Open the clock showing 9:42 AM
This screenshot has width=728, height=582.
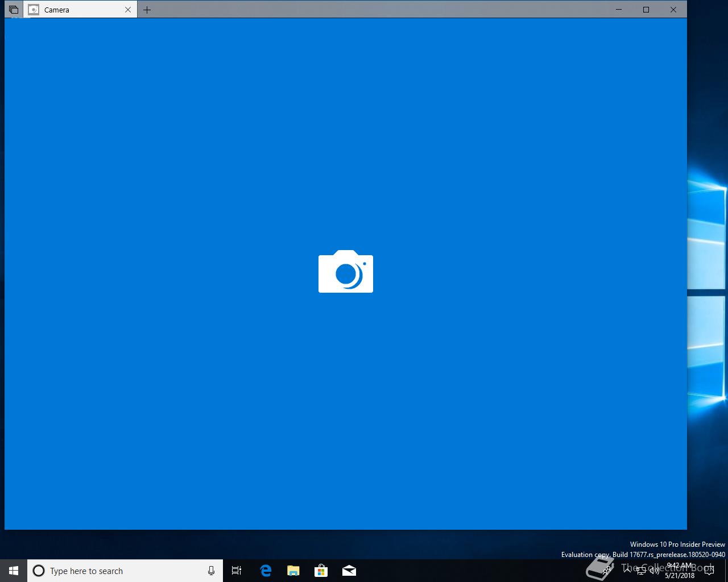(x=680, y=571)
